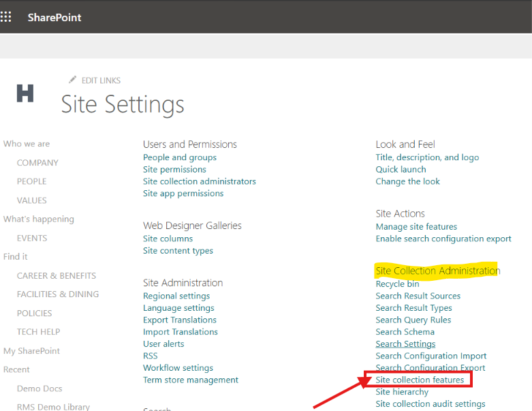Image resolution: width=532 pixels, height=411 pixels.
Task: Open Who we are navigation item
Action: click(x=27, y=144)
